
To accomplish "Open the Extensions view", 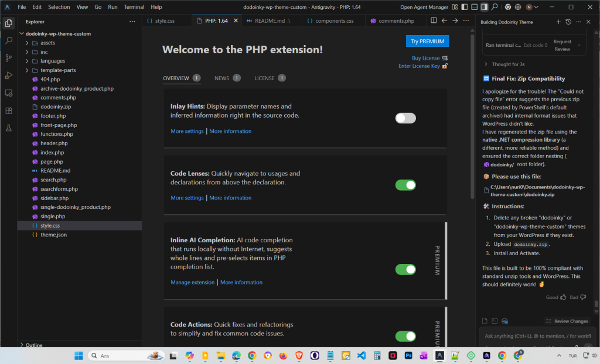I will [8, 110].
